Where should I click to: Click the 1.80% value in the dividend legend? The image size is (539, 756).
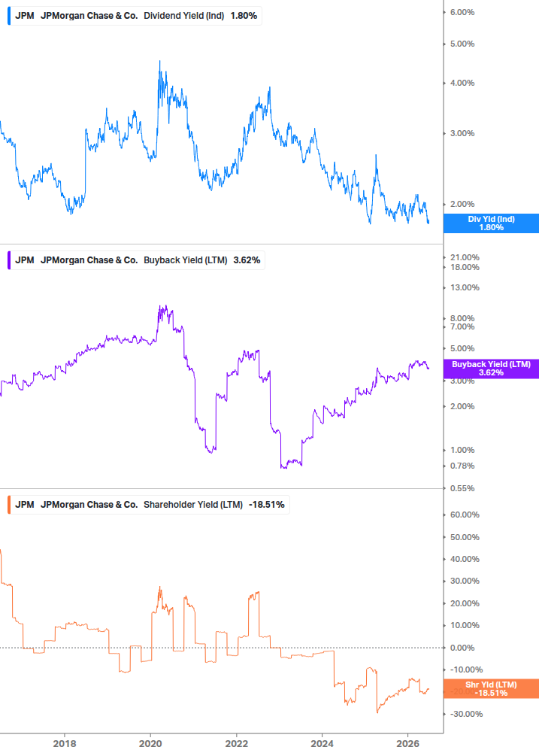pyautogui.click(x=244, y=16)
